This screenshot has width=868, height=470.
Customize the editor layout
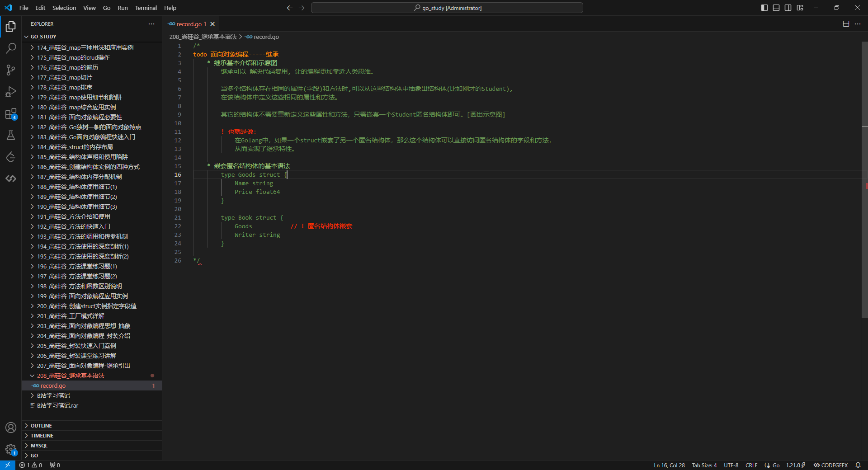tap(800, 8)
